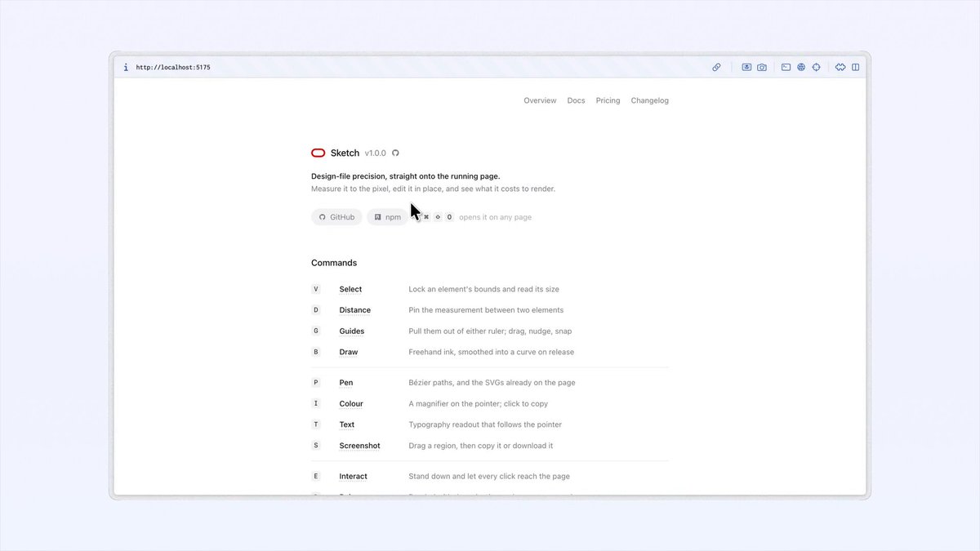Click the v1.0.0 version label
This screenshot has width=980, height=551.
click(376, 153)
